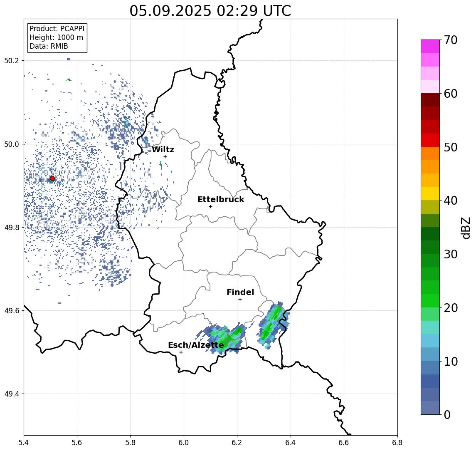Click the title 05.09.2025 02:29 UTC
The image size is (476, 451).
pos(210,11)
